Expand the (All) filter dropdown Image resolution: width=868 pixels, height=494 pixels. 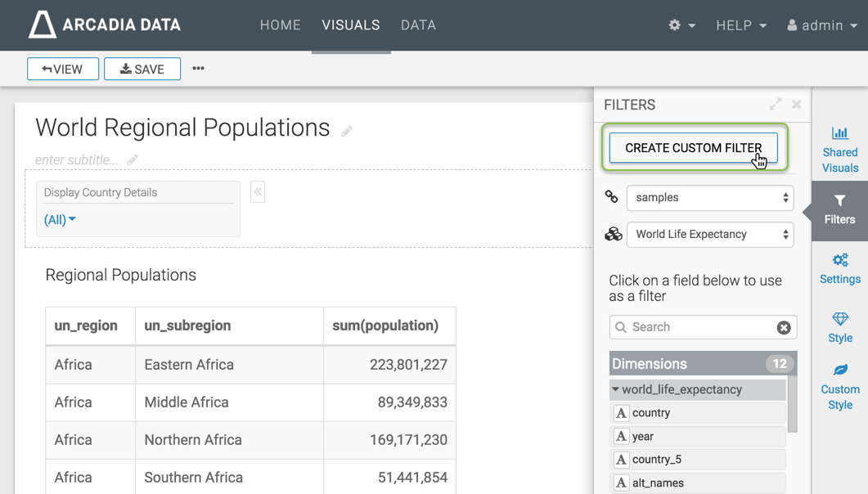point(60,219)
